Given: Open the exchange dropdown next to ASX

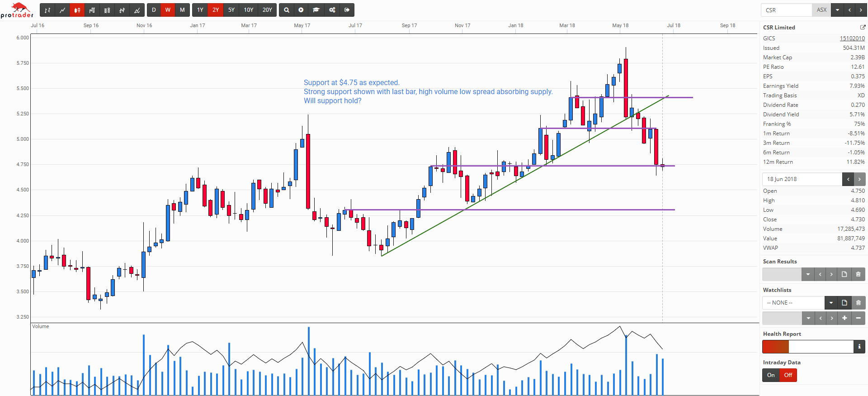Looking at the screenshot, I should pyautogui.click(x=837, y=10).
